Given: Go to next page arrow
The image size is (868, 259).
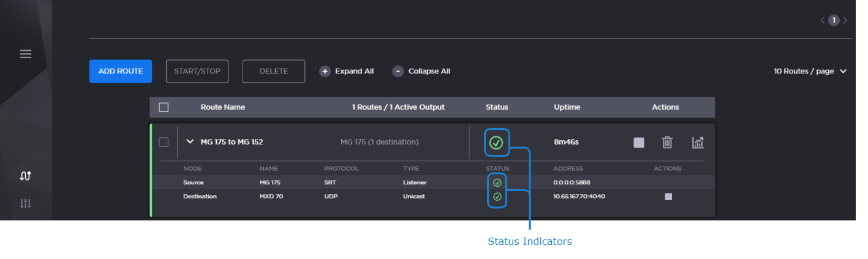Looking at the screenshot, I should click(845, 20).
